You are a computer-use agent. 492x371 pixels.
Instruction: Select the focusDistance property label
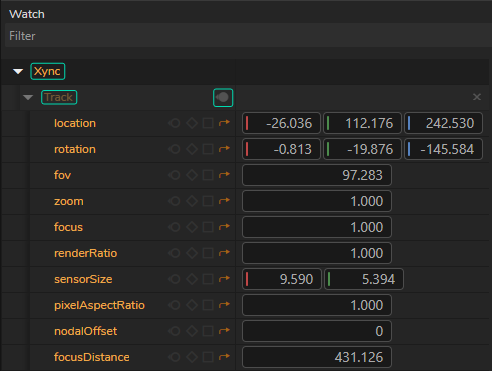(x=92, y=357)
